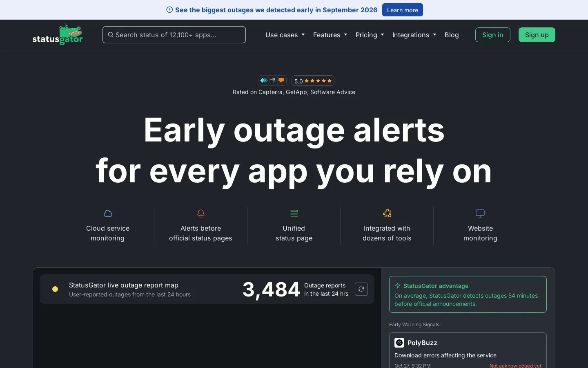Refresh the outage reports counter
Image resolution: width=588 pixels, height=368 pixels.
tap(361, 289)
